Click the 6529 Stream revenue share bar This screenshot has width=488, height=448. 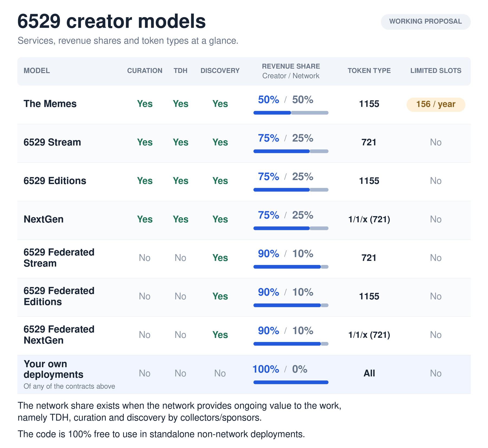(291, 151)
